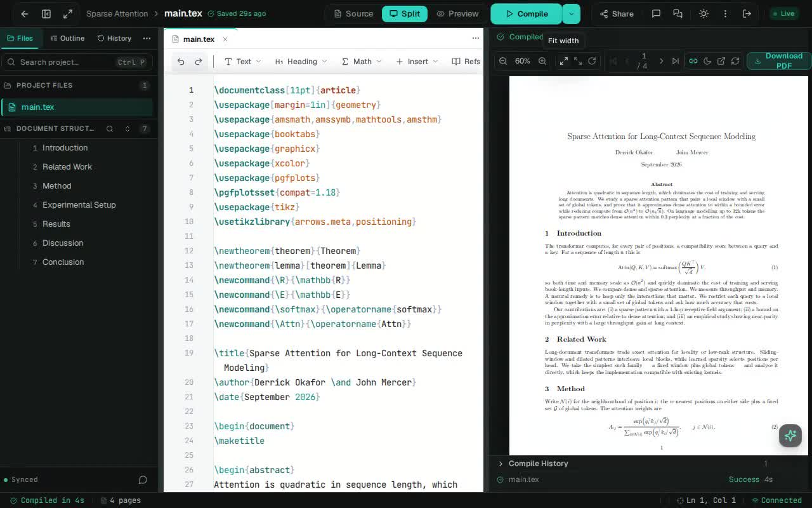The image size is (812, 508).
Task: Open the chat bubble in status bar
Action: (x=143, y=479)
